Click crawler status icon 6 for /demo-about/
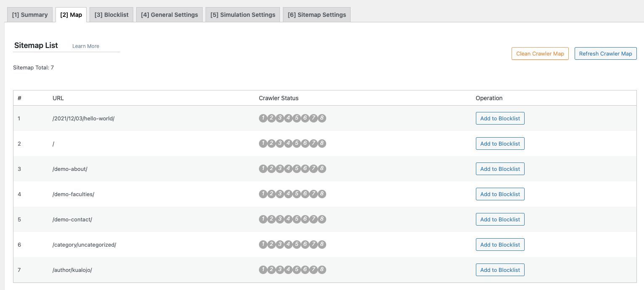644x290 pixels. pos(305,169)
